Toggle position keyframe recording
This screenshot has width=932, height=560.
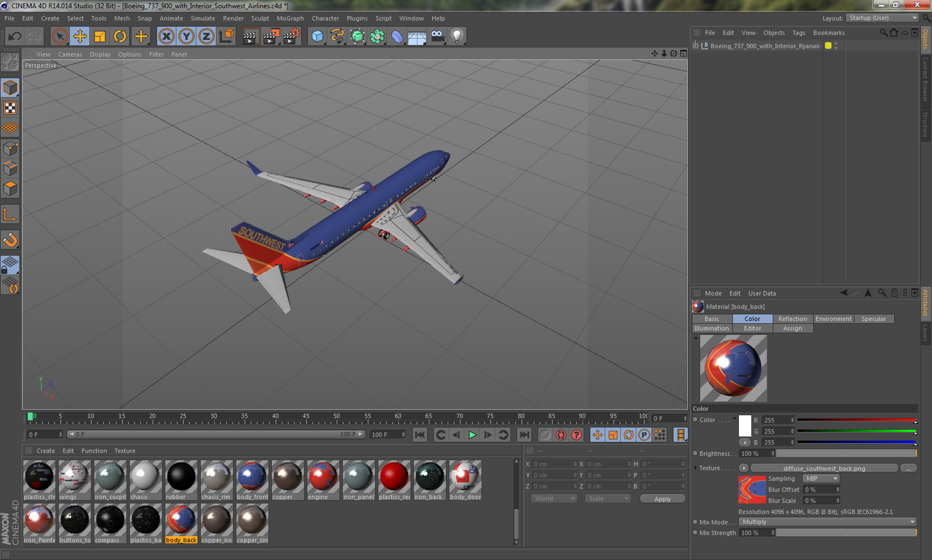[597, 435]
